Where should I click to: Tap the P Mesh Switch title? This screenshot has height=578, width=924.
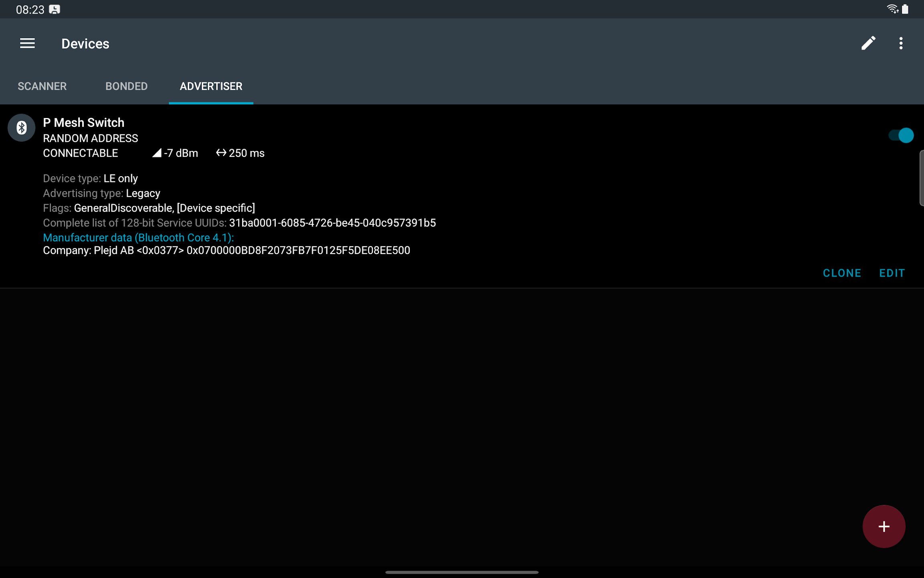[x=83, y=122]
